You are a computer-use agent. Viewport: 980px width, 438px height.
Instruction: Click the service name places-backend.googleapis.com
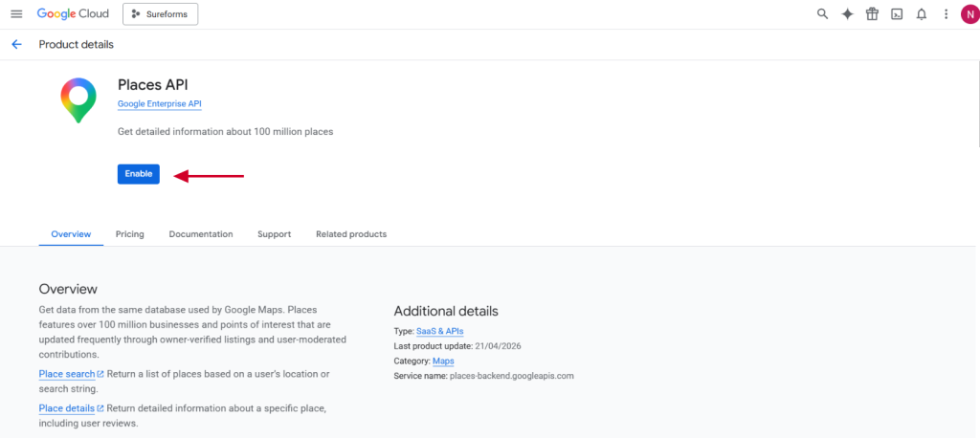click(x=511, y=376)
